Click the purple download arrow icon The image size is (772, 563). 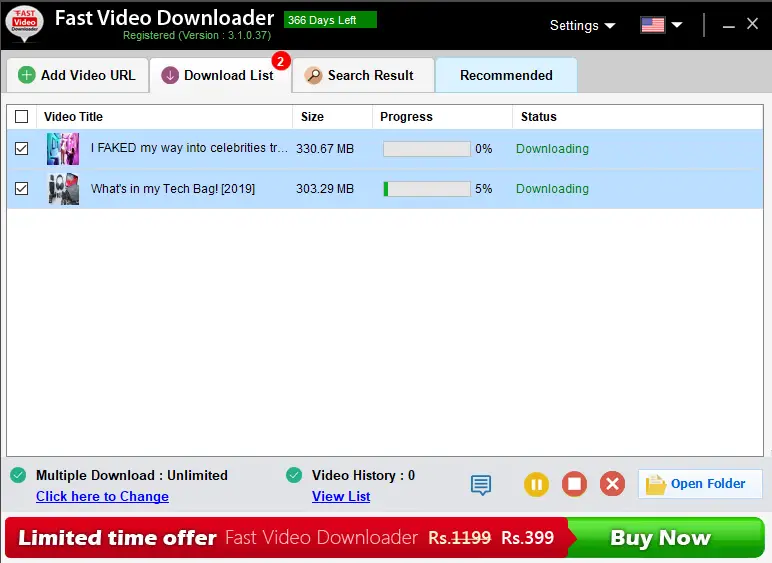pos(170,75)
